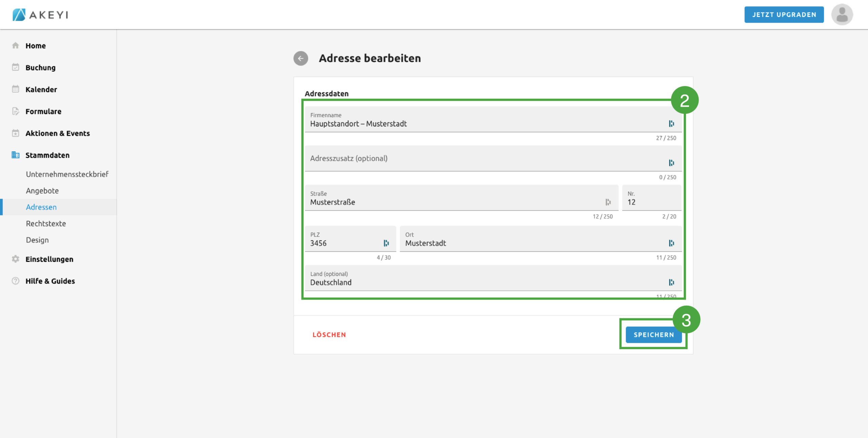Click Jetzt Upgraden button
Viewport: 868px width, 438px height.
click(784, 15)
